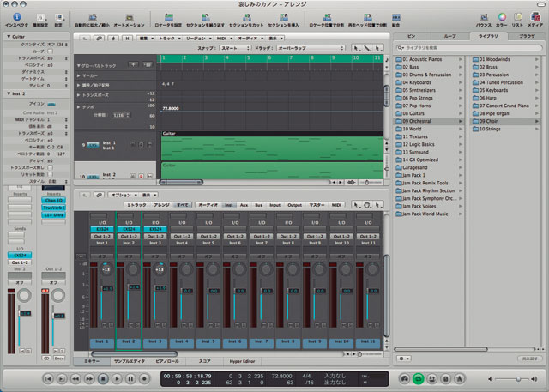Click the Pause button in transport

pos(130,378)
